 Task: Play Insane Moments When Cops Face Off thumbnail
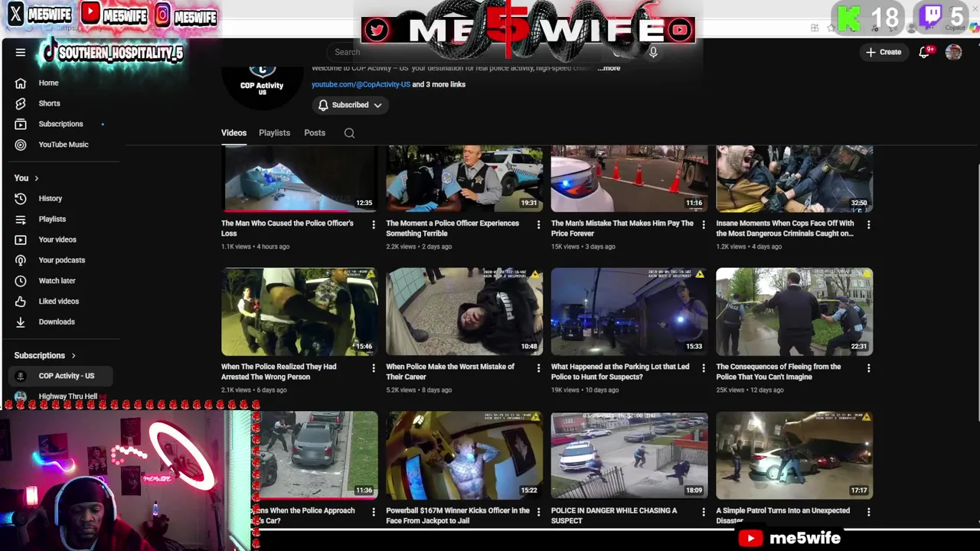pos(794,178)
